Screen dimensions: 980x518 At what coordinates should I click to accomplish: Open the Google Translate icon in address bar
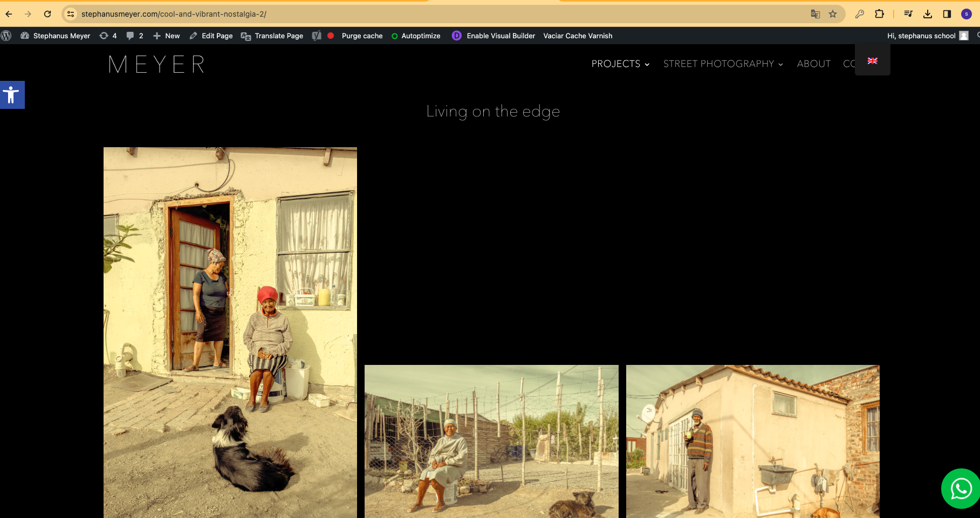point(815,14)
